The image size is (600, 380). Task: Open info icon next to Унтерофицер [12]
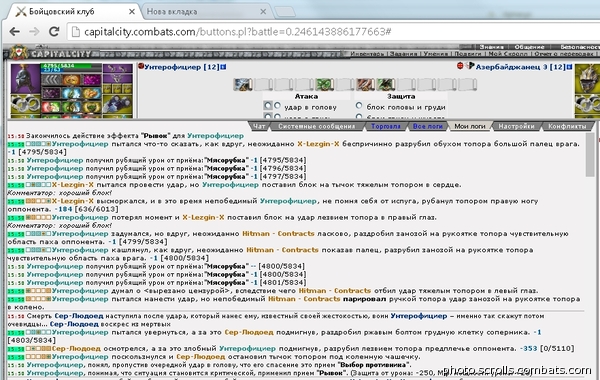(x=223, y=67)
